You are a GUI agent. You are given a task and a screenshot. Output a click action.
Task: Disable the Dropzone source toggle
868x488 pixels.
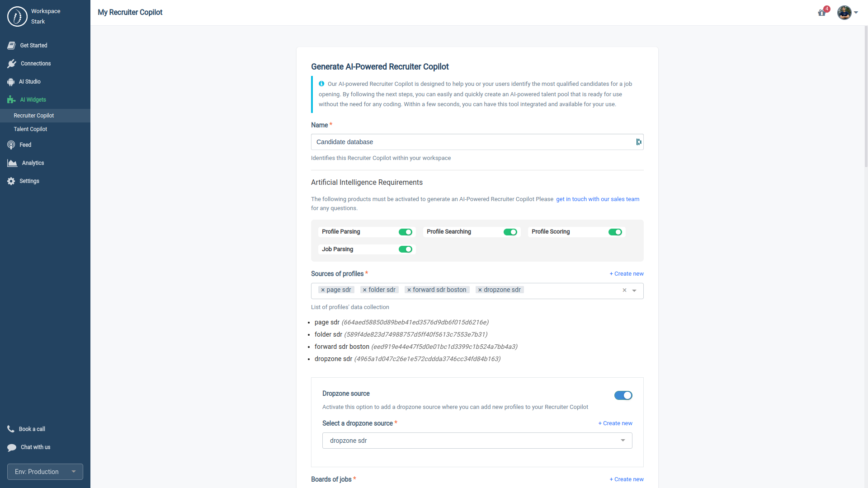(x=623, y=395)
